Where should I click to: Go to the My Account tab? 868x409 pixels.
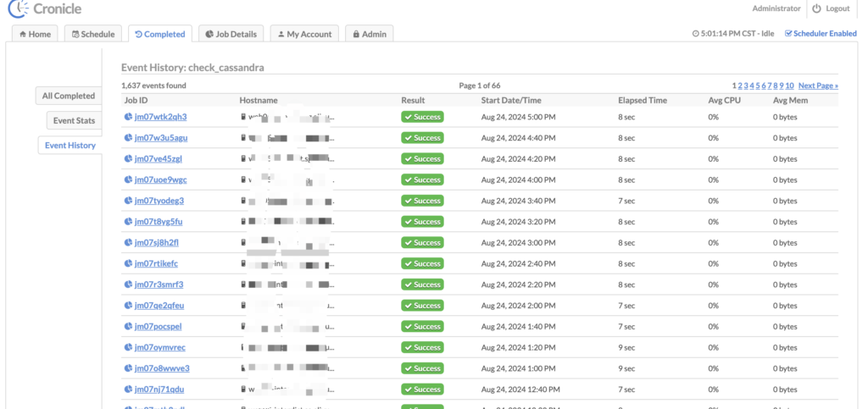point(304,34)
